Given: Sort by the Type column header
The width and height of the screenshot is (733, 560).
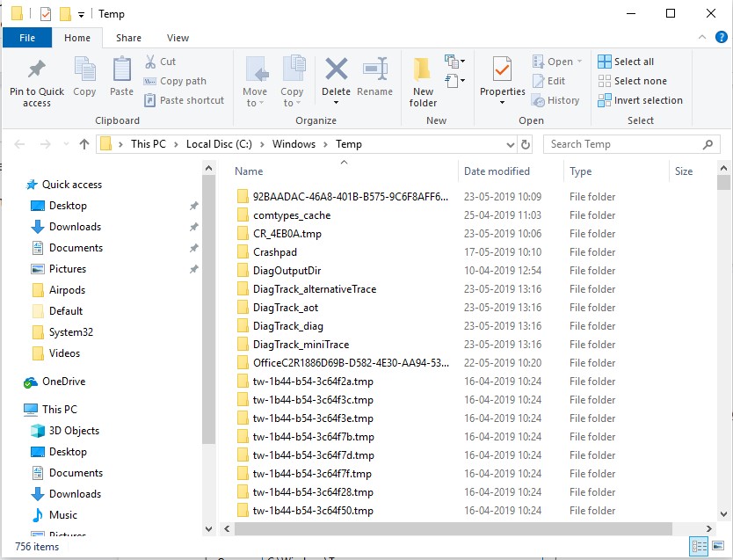Looking at the screenshot, I should [x=580, y=171].
